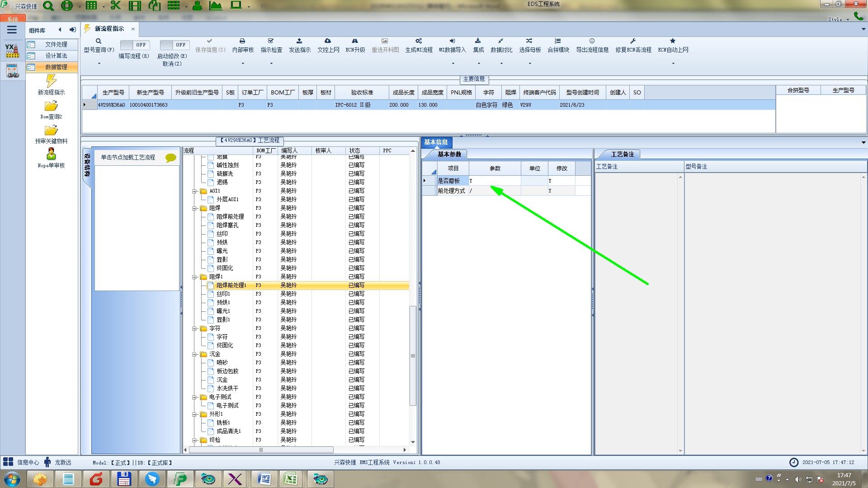Open dropdown arrow under 选择母板
868x488 pixels.
pyautogui.click(x=530, y=64)
